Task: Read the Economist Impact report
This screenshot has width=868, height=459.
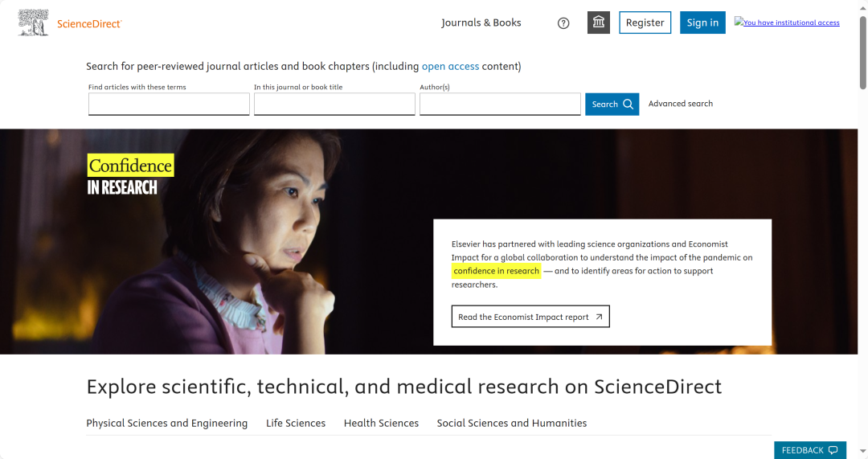Action: click(x=530, y=317)
